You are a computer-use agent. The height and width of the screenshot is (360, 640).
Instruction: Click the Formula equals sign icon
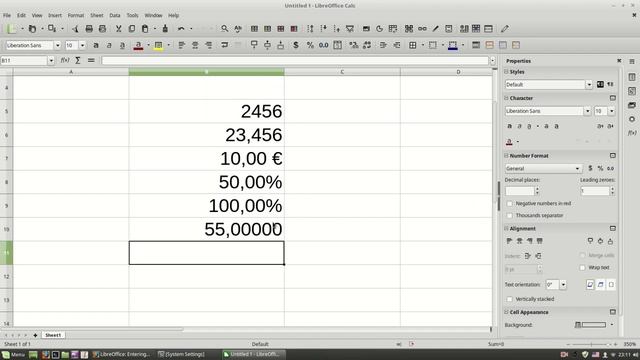pos(91,60)
